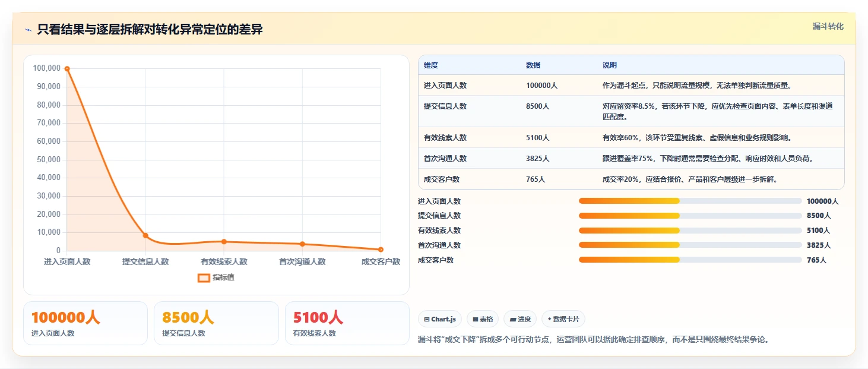
Task: Click the 首次沟通人数 x-axis label
Action: 302,261
